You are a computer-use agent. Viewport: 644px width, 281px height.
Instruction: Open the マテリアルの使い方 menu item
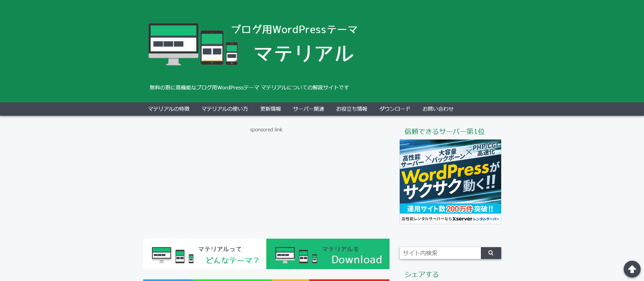pos(225,109)
